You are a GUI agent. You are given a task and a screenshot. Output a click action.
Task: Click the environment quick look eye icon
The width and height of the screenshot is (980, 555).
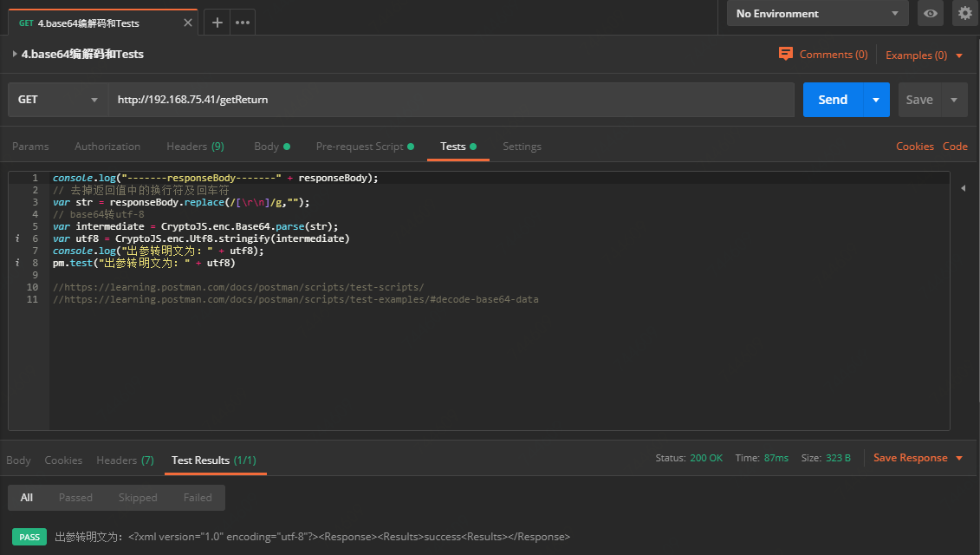click(x=931, y=13)
